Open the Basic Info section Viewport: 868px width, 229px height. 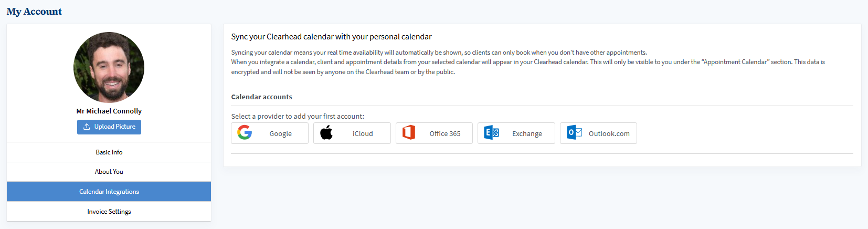pos(109,152)
